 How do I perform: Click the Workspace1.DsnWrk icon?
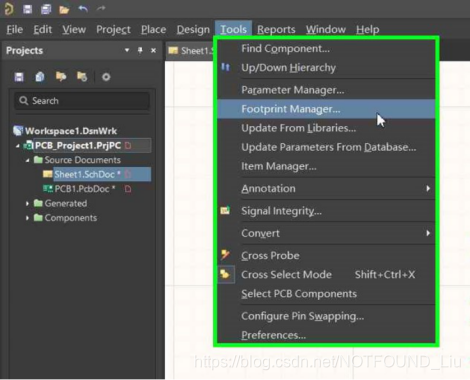coord(18,131)
